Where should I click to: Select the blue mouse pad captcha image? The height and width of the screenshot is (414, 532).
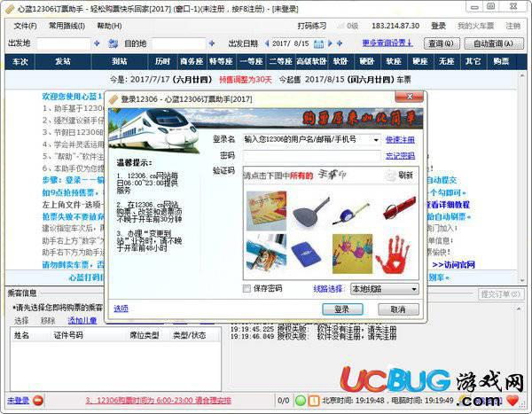[306, 254]
